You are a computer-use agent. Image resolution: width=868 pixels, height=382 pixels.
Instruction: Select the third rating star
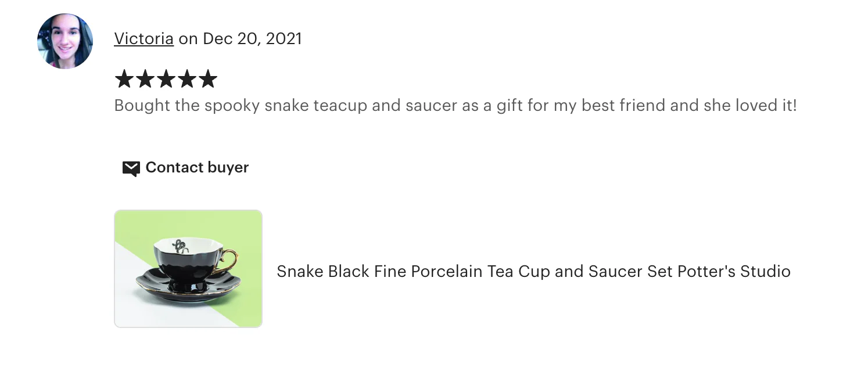point(166,79)
